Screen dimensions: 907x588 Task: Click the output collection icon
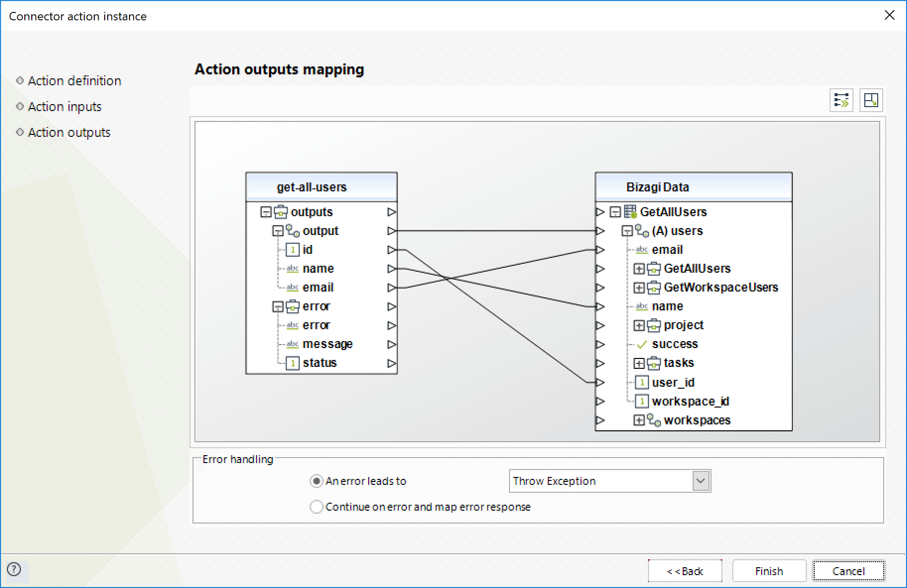coord(293,231)
